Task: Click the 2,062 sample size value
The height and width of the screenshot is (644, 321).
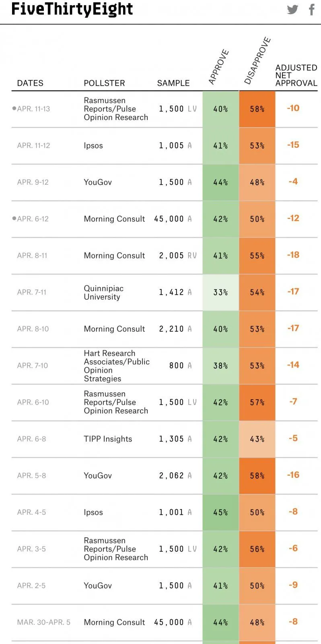Action: point(171,475)
